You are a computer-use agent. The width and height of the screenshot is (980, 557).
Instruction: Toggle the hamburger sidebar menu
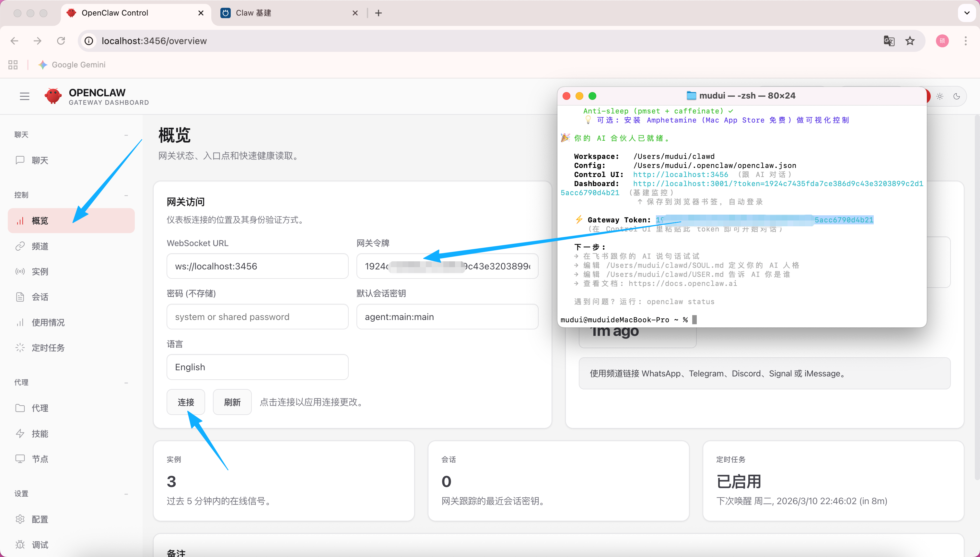25,96
